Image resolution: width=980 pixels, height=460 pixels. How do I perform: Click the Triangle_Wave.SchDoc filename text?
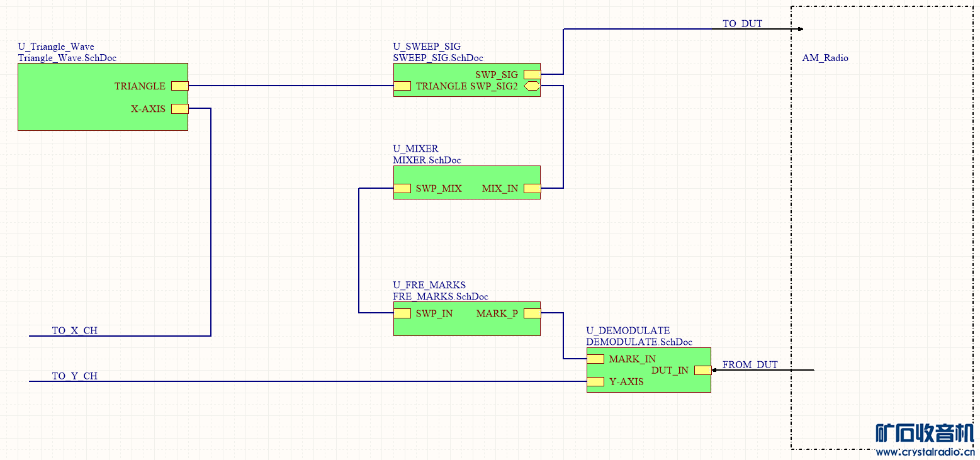pyautogui.click(x=67, y=58)
